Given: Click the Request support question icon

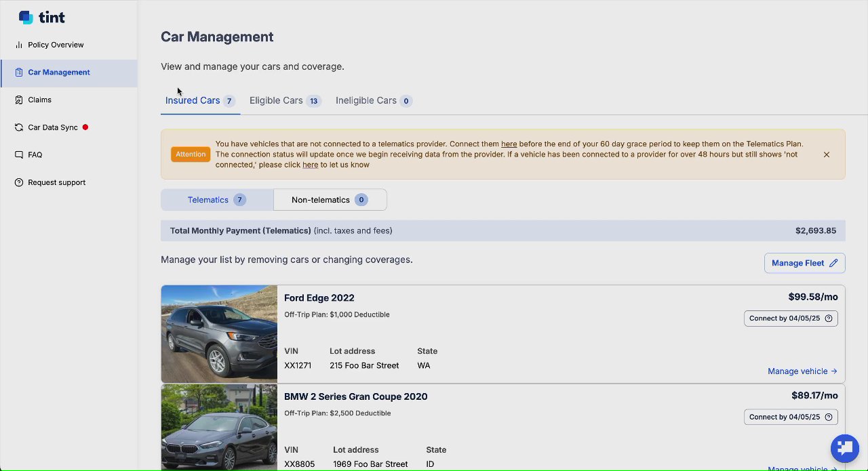Looking at the screenshot, I should [19, 182].
